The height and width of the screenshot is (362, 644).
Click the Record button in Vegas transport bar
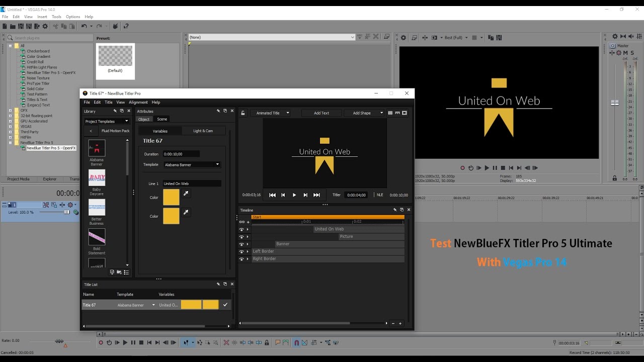(101, 342)
